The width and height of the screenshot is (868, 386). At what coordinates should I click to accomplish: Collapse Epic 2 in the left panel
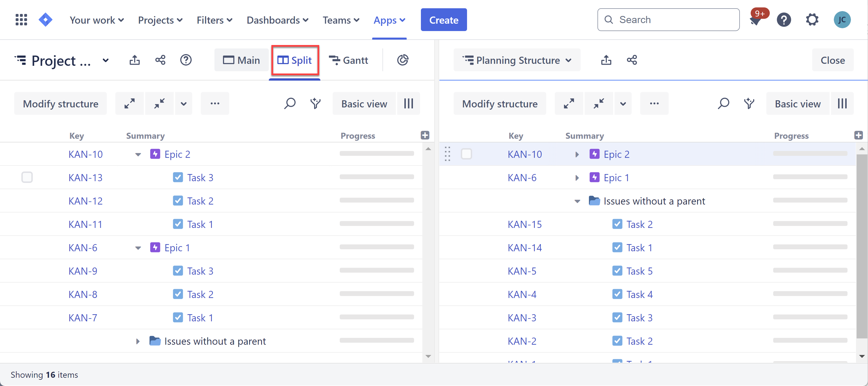point(138,154)
